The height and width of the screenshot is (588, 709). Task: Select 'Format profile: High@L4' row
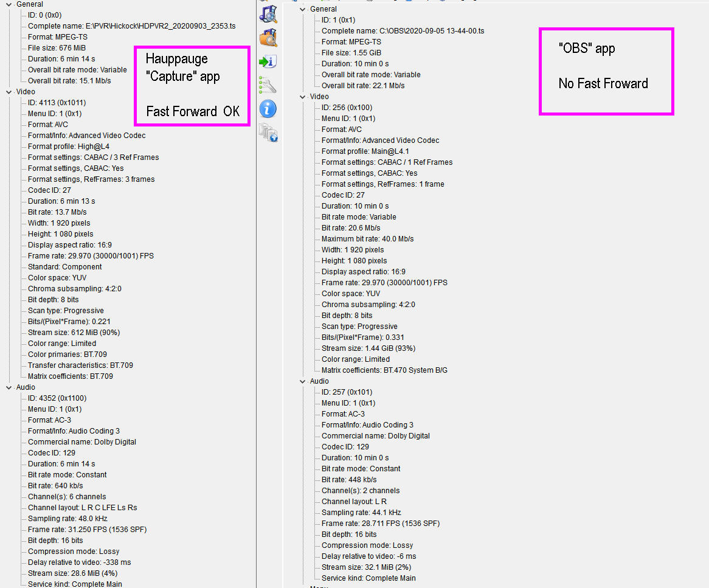[68, 147]
